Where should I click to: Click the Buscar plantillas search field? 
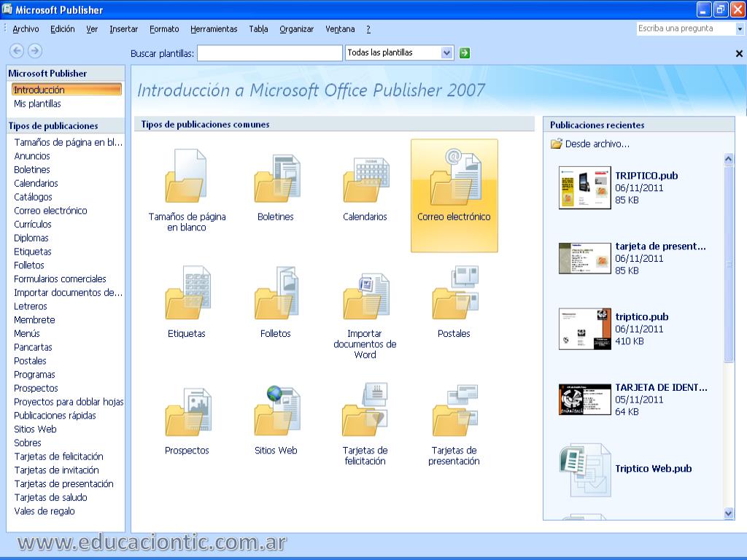coord(269,53)
